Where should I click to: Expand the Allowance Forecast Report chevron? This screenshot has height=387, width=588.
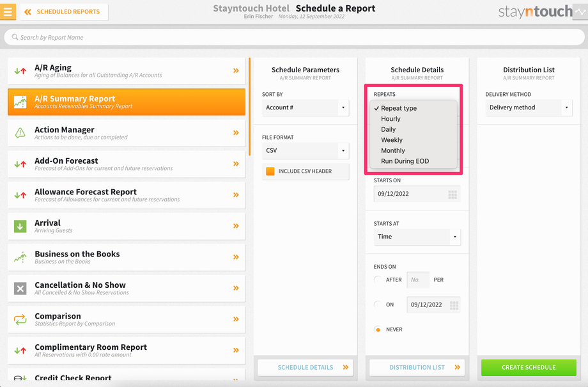[x=236, y=195]
